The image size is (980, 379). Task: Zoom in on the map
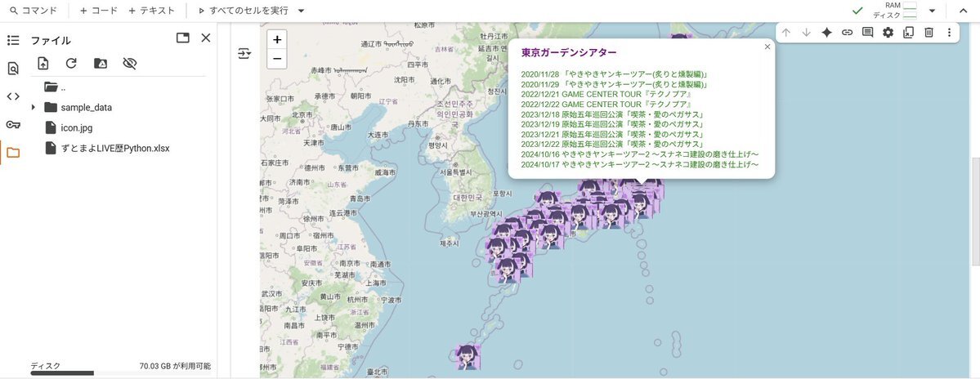pos(277,39)
